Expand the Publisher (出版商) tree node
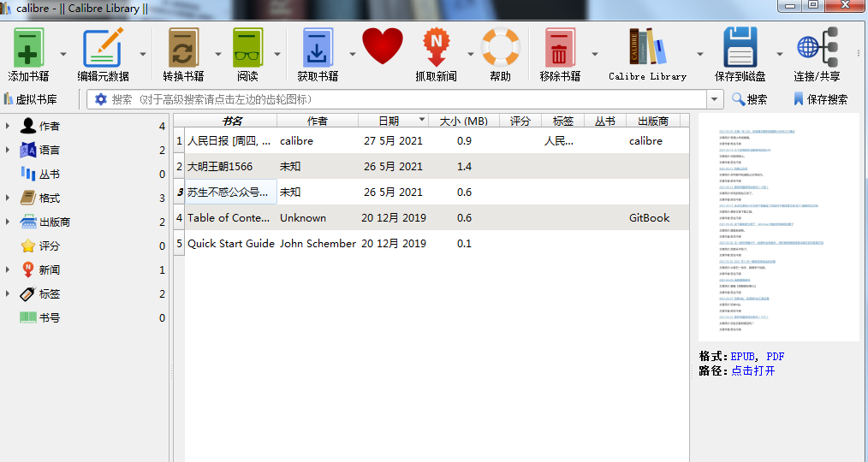This screenshot has height=462, width=868. (7, 222)
